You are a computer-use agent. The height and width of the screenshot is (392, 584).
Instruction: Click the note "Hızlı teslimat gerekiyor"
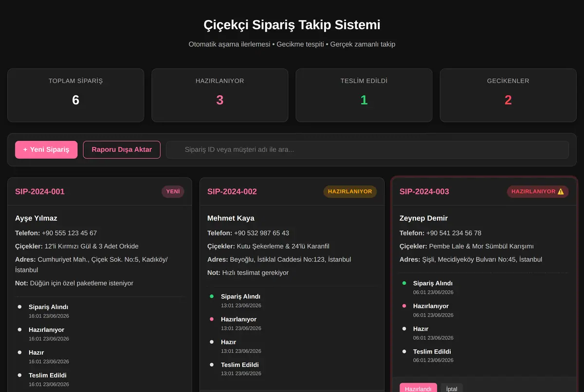255,272
